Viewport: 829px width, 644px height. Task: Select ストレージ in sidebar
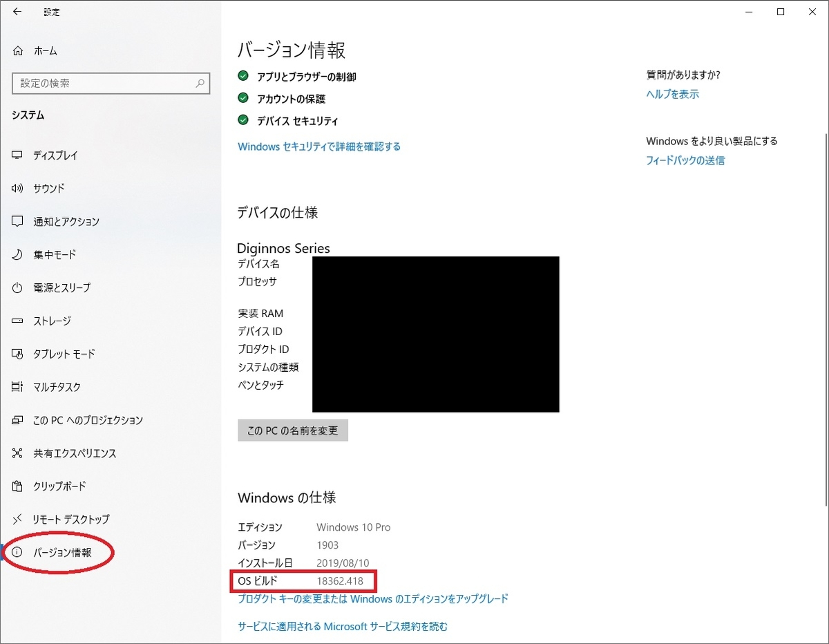tap(111, 321)
